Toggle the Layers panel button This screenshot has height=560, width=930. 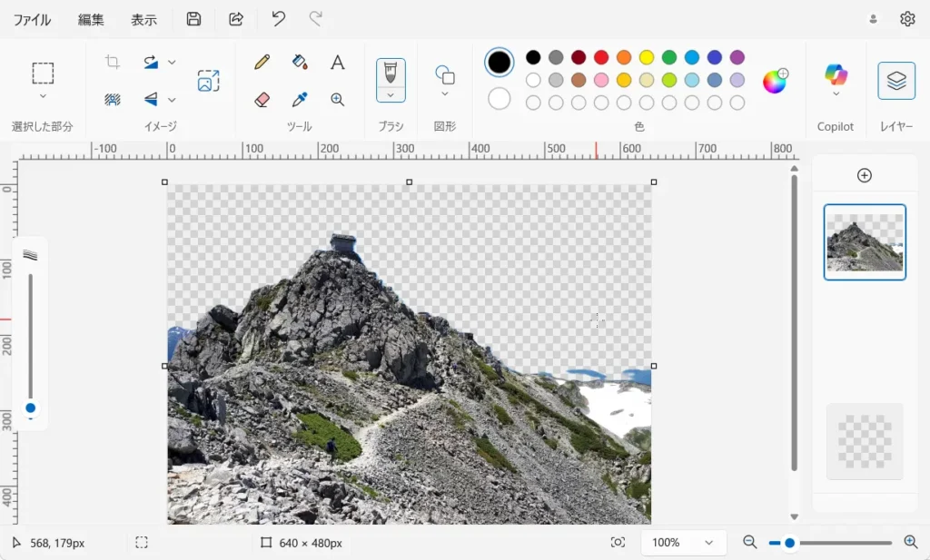point(895,81)
